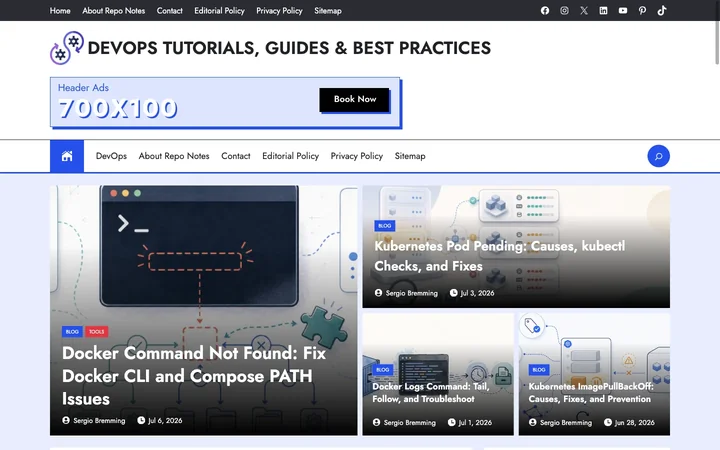Screen dimensions: 720x450
Task: Open the round search icon button
Action: 658,156
